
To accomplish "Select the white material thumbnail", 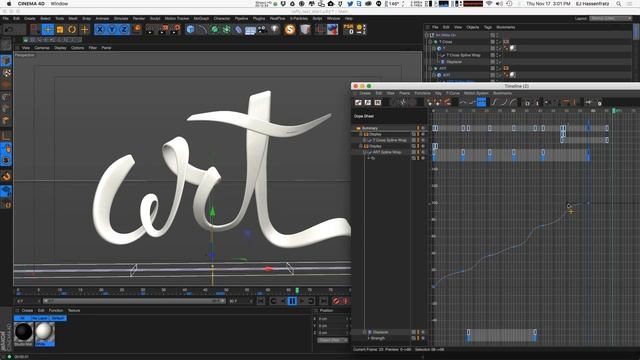I will [x=44, y=332].
